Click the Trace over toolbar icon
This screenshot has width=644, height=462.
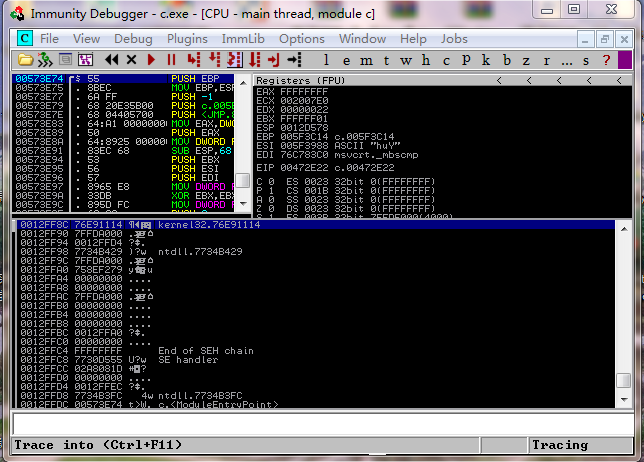255,60
